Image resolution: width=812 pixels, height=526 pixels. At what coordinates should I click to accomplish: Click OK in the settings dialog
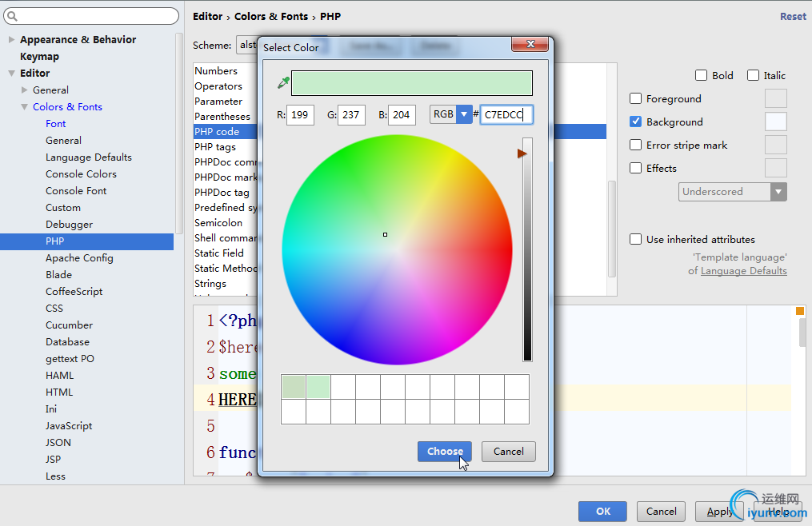pyautogui.click(x=602, y=512)
